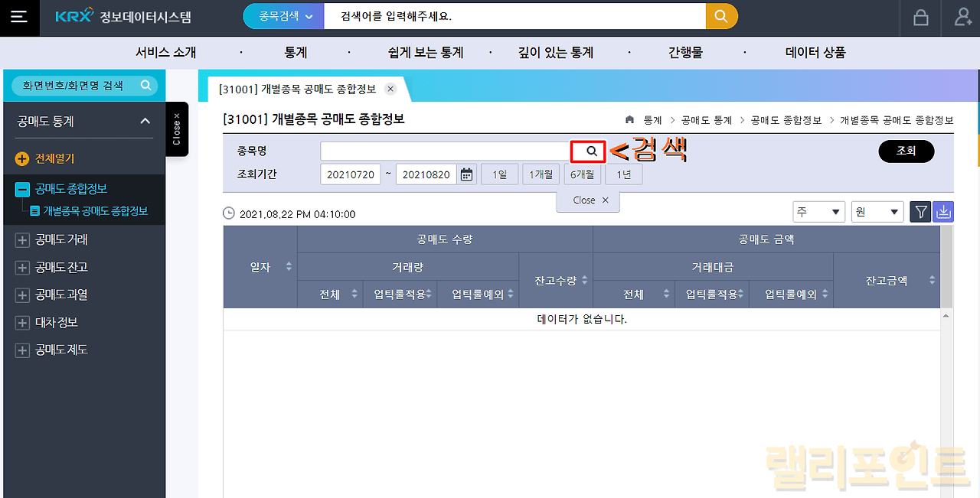
Task: Open the date picker calendar icon
Action: (466, 174)
